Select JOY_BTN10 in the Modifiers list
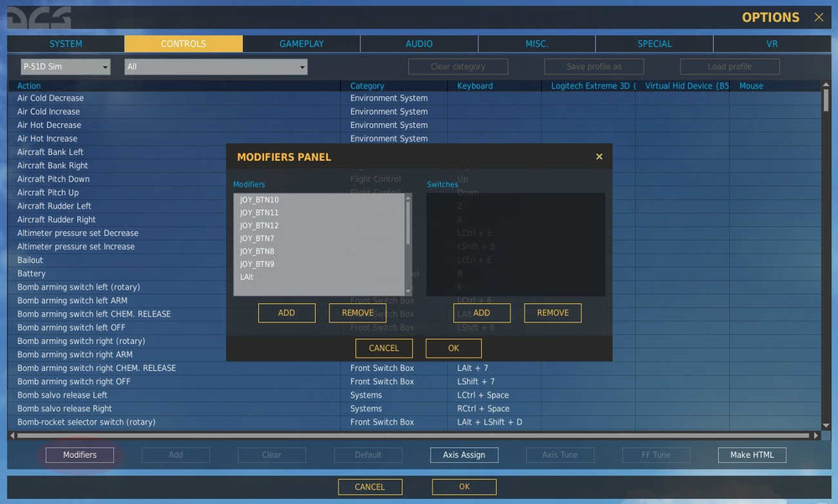This screenshot has width=838, height=504. click(319, 200)
